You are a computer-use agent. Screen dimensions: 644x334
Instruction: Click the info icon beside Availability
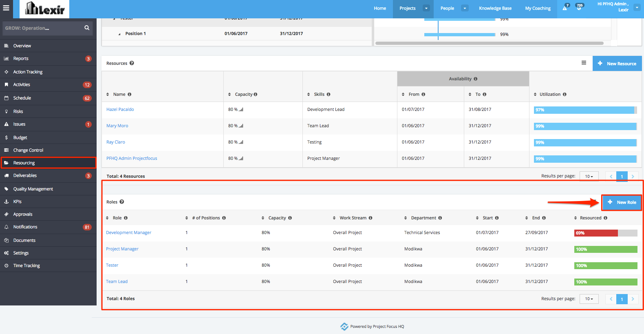[475, 79]
